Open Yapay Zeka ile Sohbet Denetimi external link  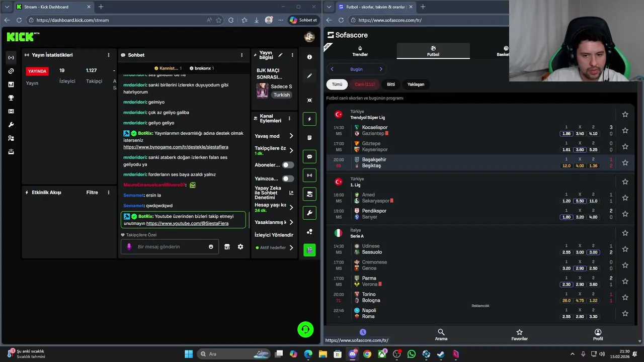coord(291,193)
